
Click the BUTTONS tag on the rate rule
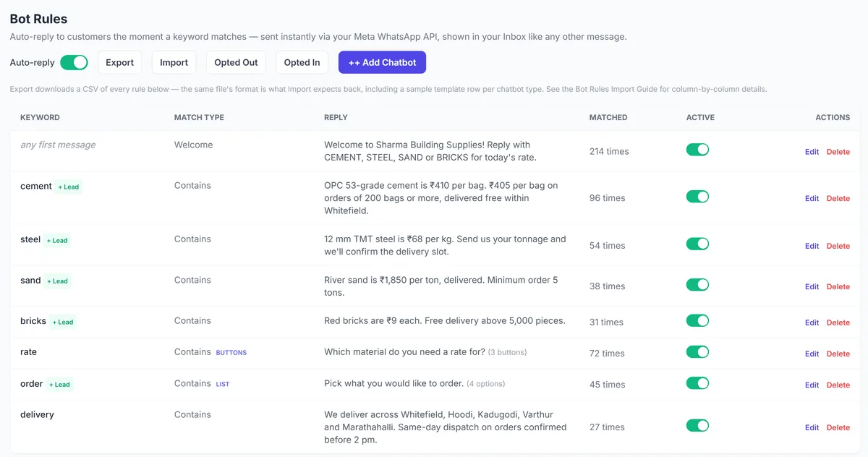click(231, 353)
